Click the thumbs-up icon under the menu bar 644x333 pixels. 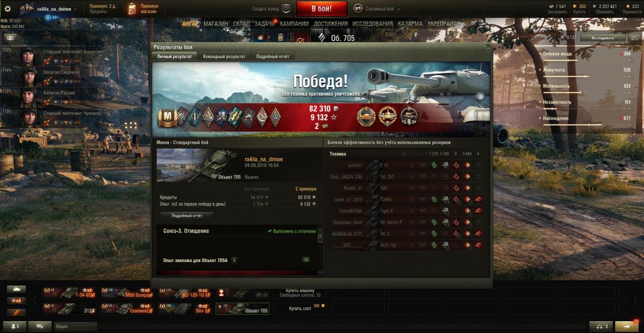click(x=261, y=38)
